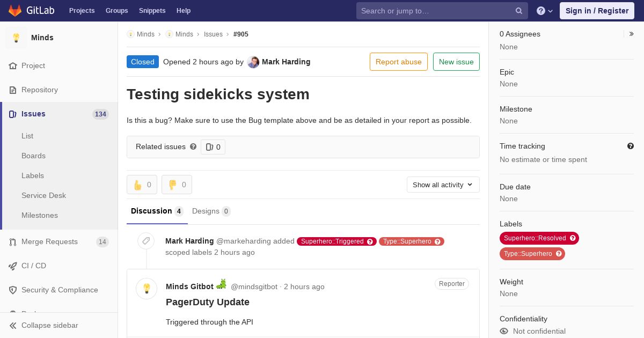Viewport: 644px width, 338px height.
Task: Click the #905 breadcrumb item
Action: pyautogui.click(x=241, y=34)
